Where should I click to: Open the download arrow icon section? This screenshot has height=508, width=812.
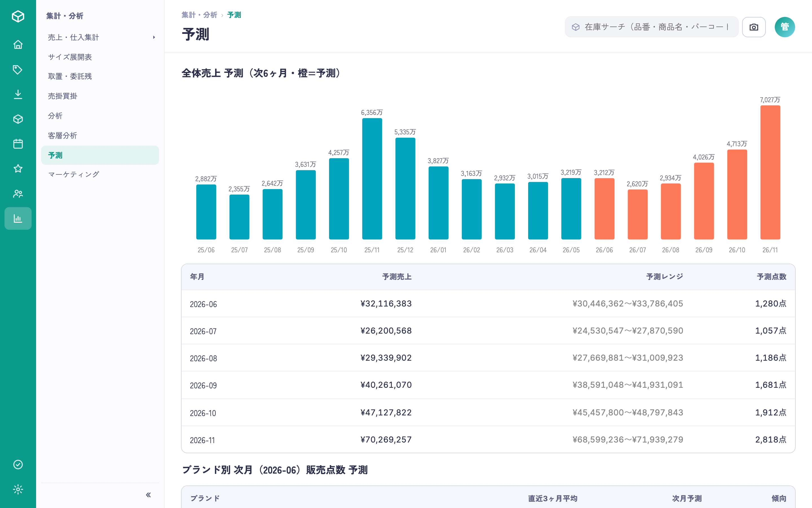[18, 95]
